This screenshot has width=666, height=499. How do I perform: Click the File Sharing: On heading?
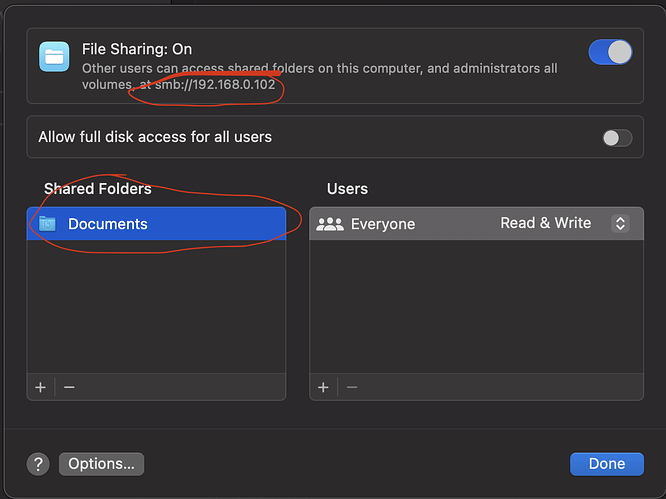[137, 49]
